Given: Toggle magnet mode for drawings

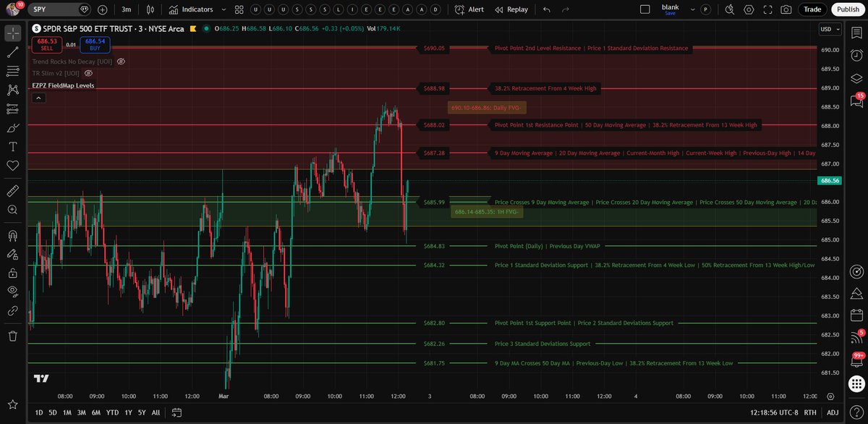Looking at the screenshot, I should 12,235.
